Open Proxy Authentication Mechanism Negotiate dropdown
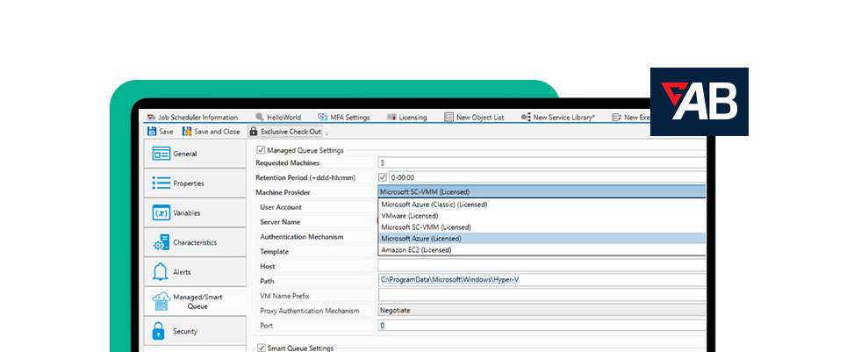 (542, 311)
